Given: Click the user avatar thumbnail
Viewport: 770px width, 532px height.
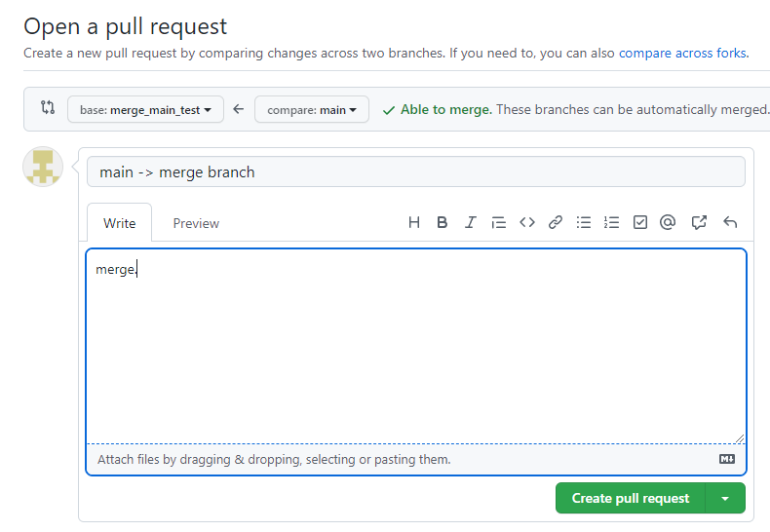Looking at the screenshot, I should [43, 167].
